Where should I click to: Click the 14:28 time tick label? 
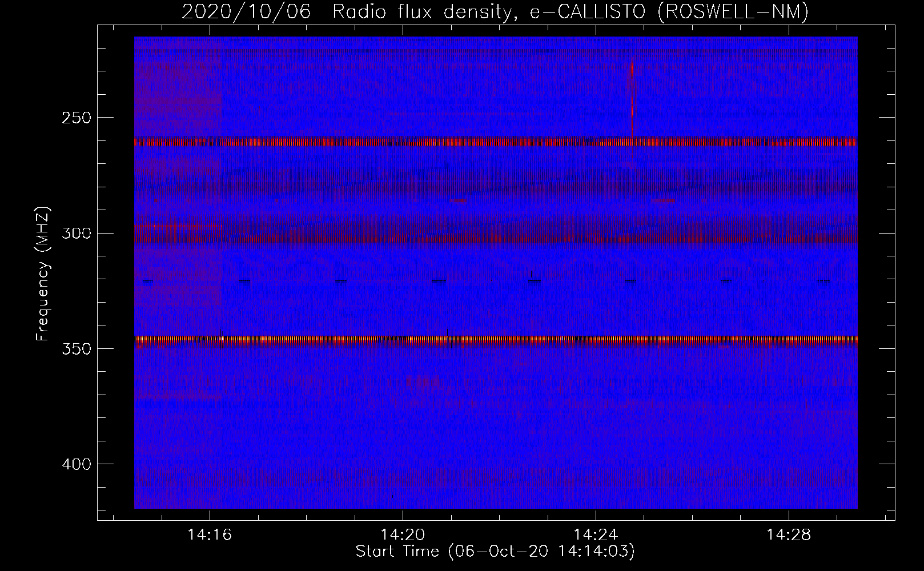(789, 535)
